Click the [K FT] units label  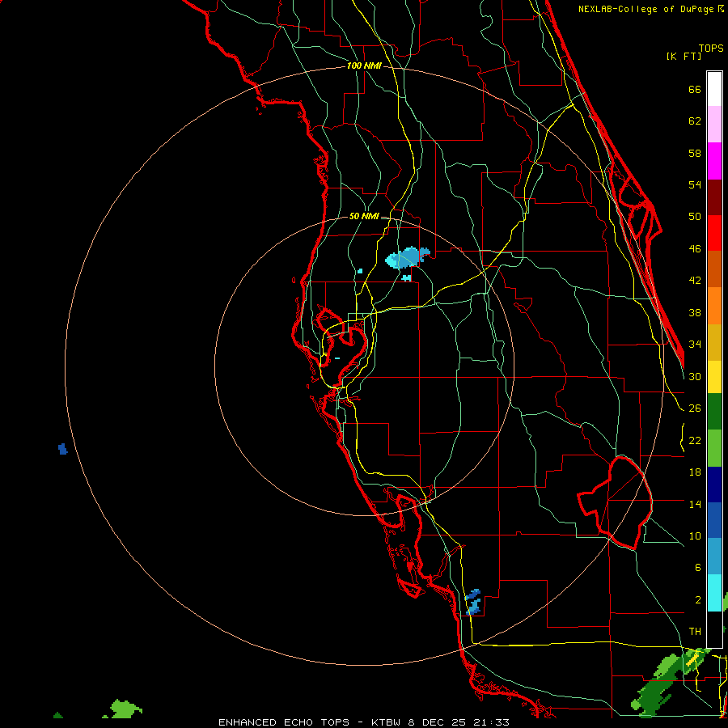tap(684, 56)
